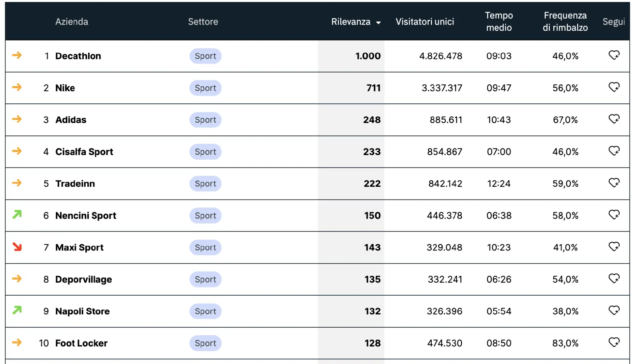Follow Nencini Sport with the heart icon
The width and height of the screenshot is (635, 364).
pyautogui.click(x=614, y=214)
